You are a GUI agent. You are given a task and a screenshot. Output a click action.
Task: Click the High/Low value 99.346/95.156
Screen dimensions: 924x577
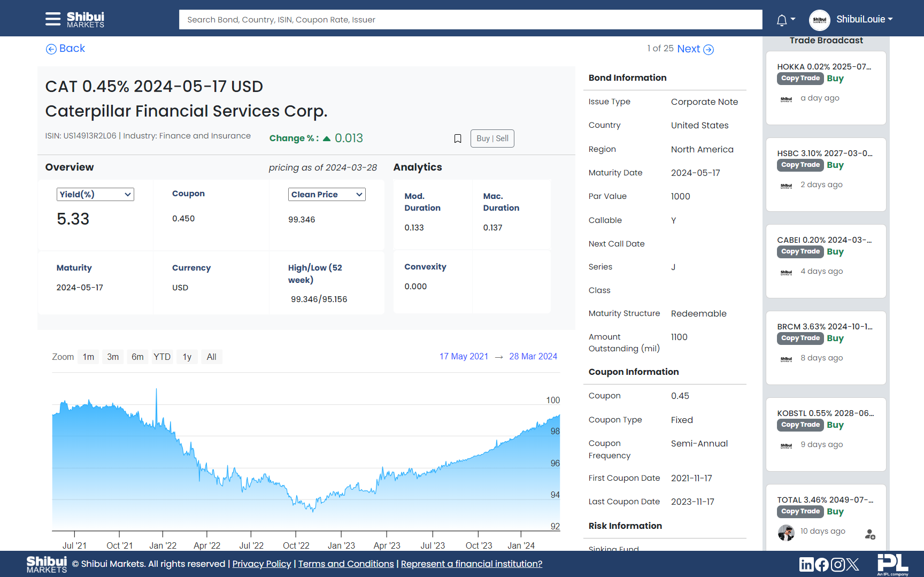319,299
